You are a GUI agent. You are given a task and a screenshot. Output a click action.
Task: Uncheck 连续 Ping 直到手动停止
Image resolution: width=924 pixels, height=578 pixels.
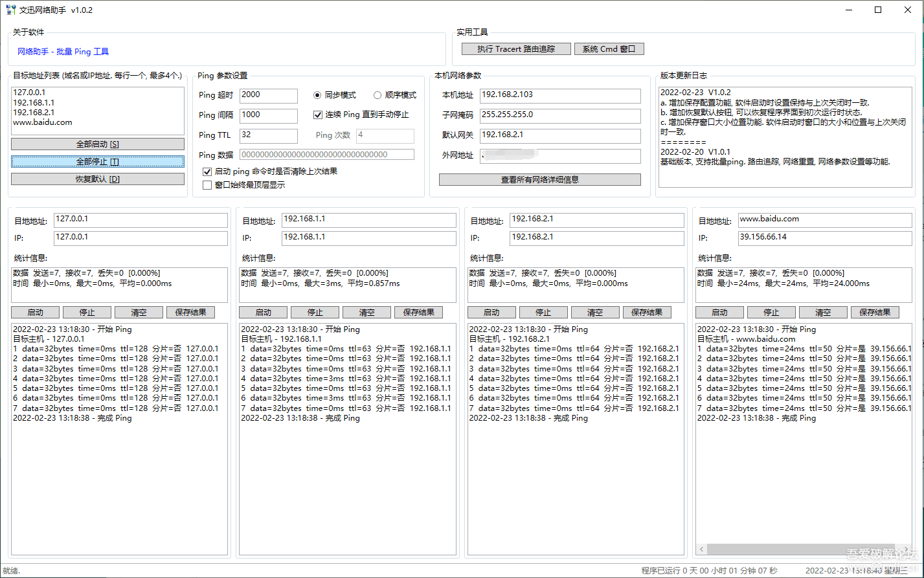pos(318,115)
